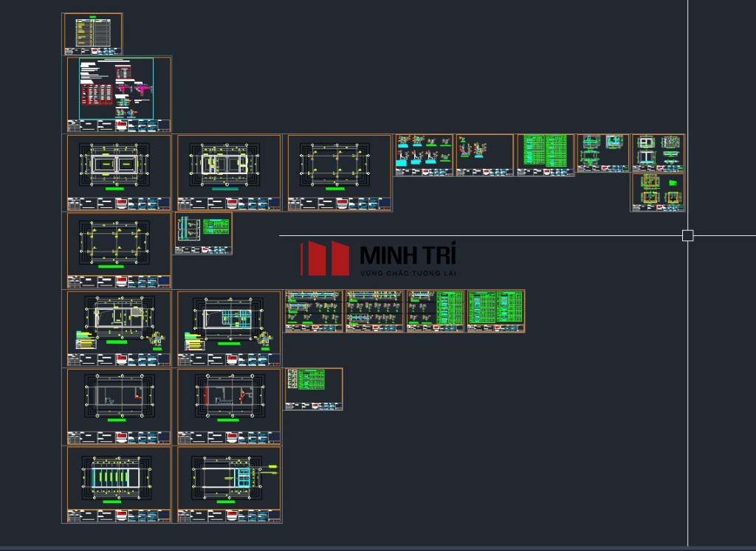
Task: Select the sheet with yellow square section details
Action: click(657, 193)
